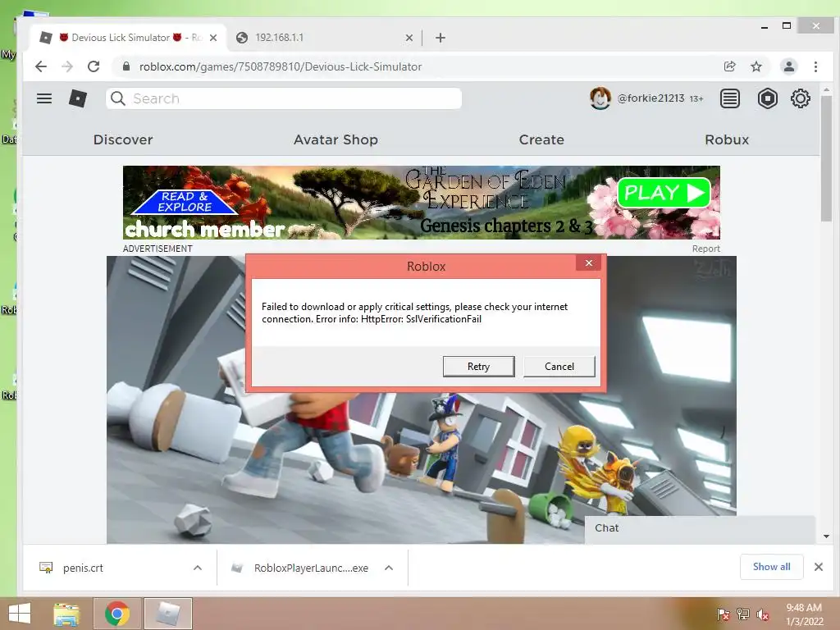Open the Garden of Eden ad banner
The width and height of the screenshot is (840, 630).
pos(421,203)
